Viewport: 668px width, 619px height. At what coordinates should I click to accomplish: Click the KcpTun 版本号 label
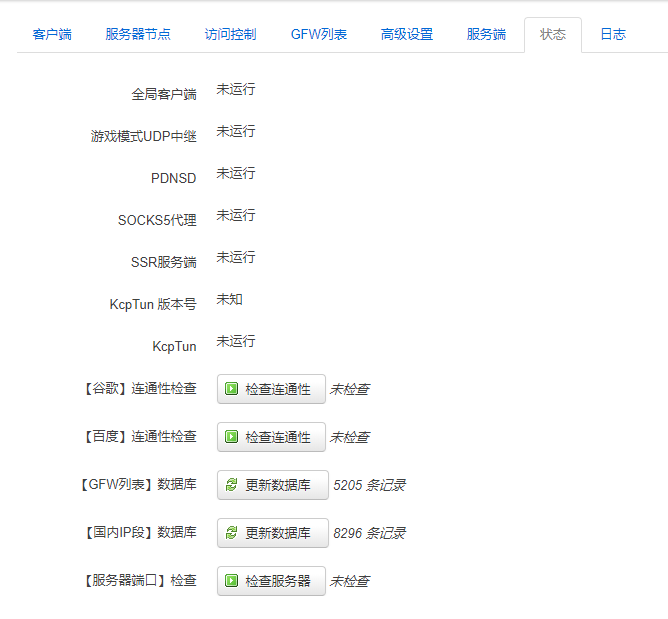pos(153,304)
